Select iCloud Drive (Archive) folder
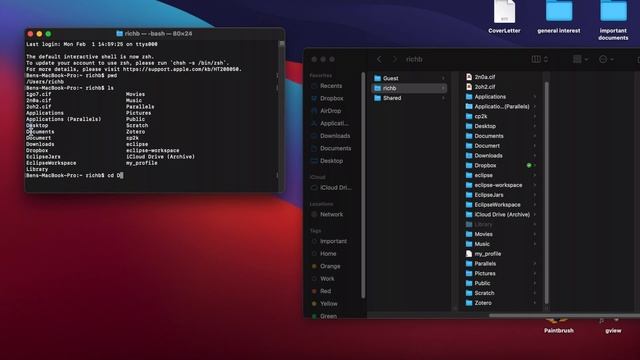The height and width of the screenshot is (360, 640). [501, 214]
